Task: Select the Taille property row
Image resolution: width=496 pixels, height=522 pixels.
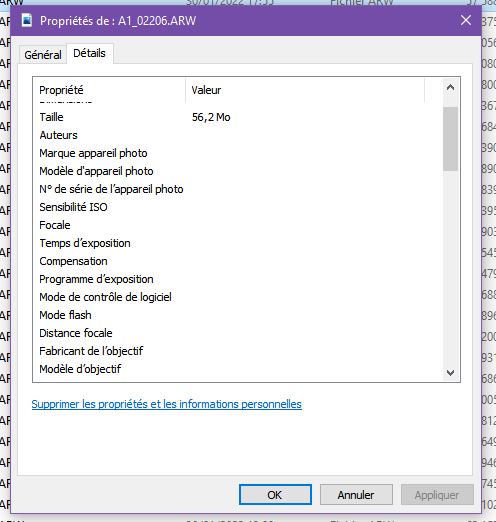Action: 238,117
